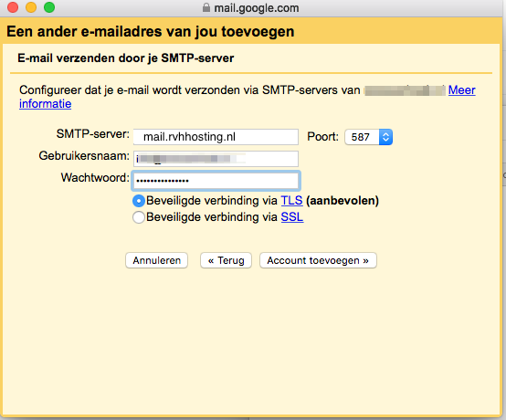Open the Poort dropdown showing 587
This screenshot has width=506, height=420.
pyautogui.click(x=368, y=137)
